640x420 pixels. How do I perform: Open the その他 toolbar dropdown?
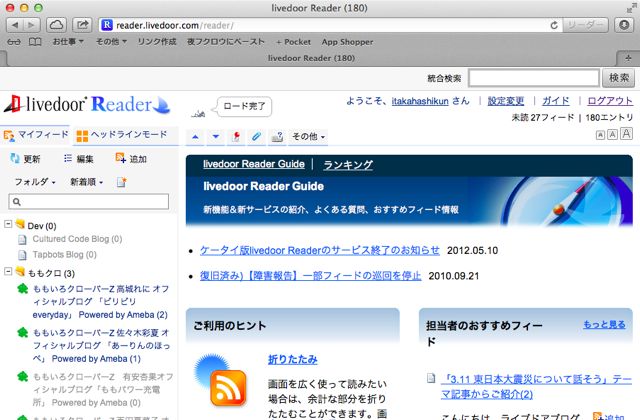pyautogui.click(x=309, y=137)
